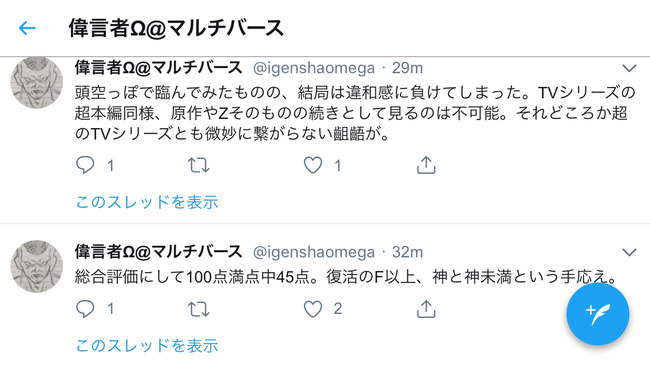Open @igenshaomega handle on 32m tweet
650x366 pixels.
pyautogui.click(x=314, y=252)
